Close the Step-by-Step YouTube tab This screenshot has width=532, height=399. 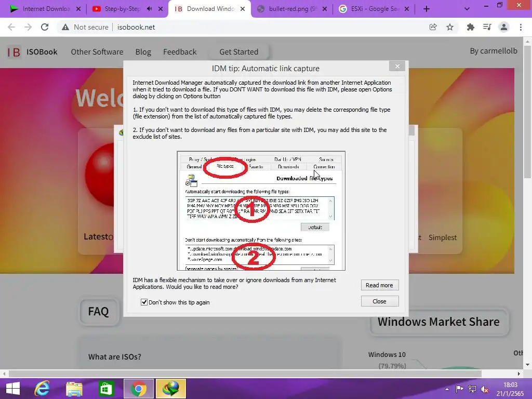point(161,9)
